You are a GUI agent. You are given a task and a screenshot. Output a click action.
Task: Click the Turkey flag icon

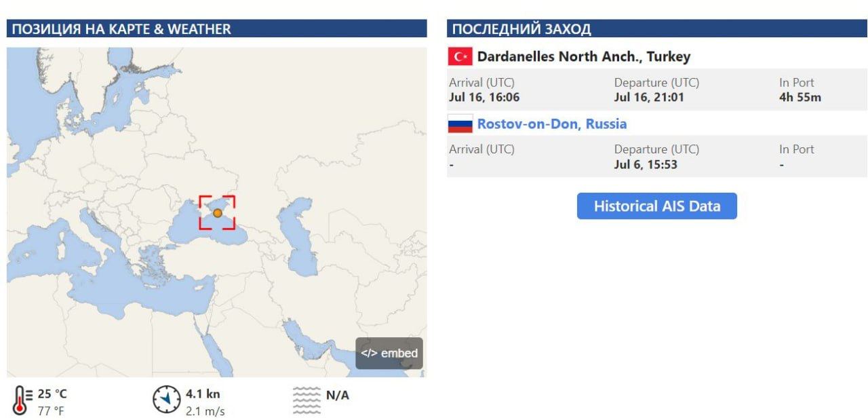pos(460,56)
